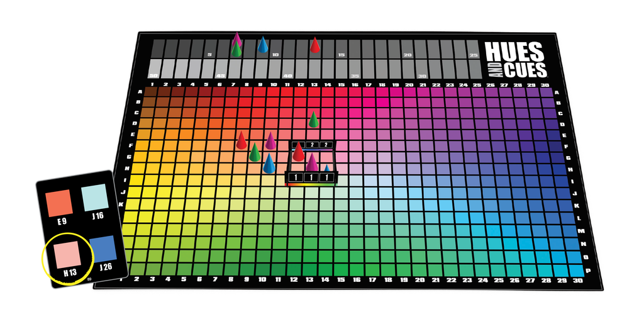The image size is (644, 329).
Task: Click the magenta cone inside the scoring frame
Action: (x=312, y=162)
